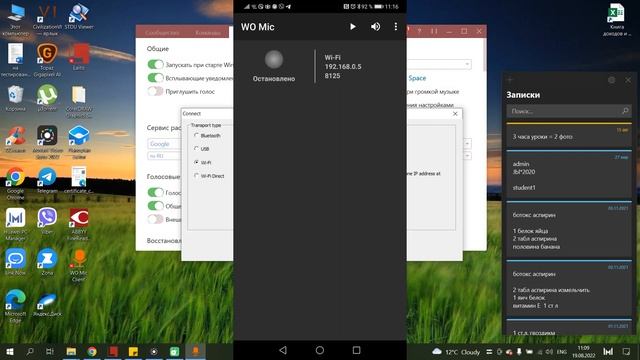This screenshot has width=640, height=360.
Task: Expand the dropdown above the Space link
Action: pos(467,64)
